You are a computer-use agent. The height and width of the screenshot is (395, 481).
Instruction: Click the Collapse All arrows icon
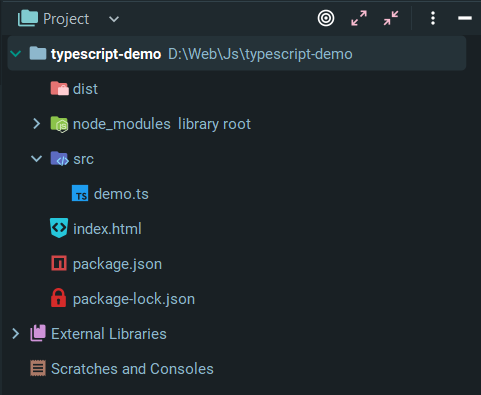391,18
